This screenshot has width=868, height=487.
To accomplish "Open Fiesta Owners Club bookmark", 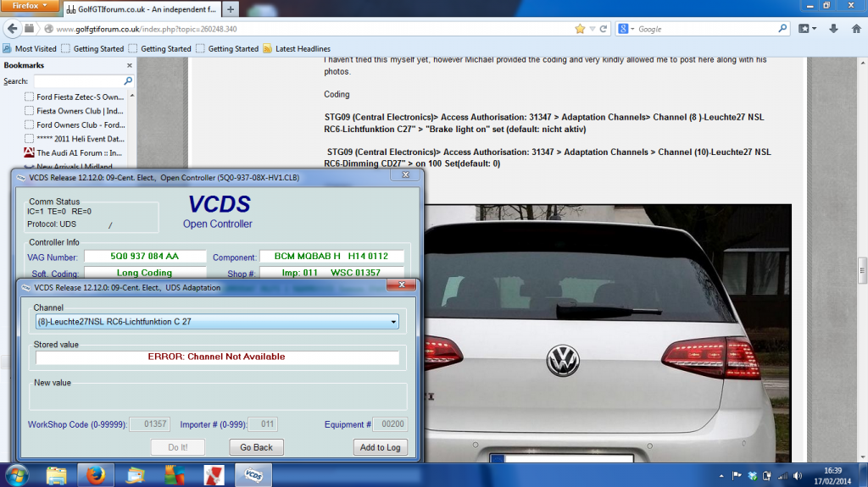I will (x=75, y=111).
